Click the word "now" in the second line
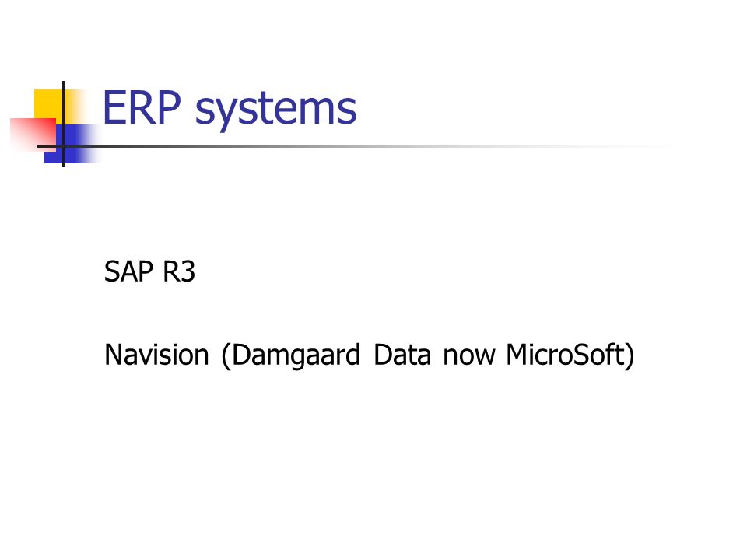The image size is (747, 560). 469,358
